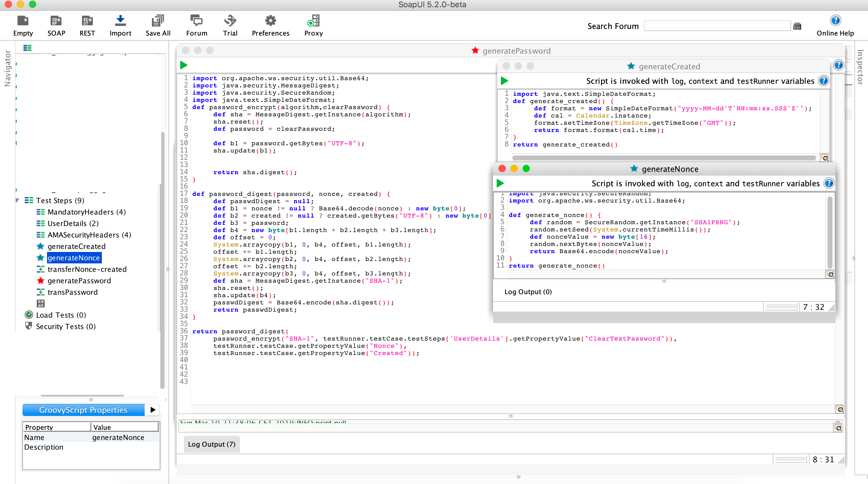Switch to the Log Output (7) tab
Viewport: 868px width, 484px height.
[x=211, y=444]
